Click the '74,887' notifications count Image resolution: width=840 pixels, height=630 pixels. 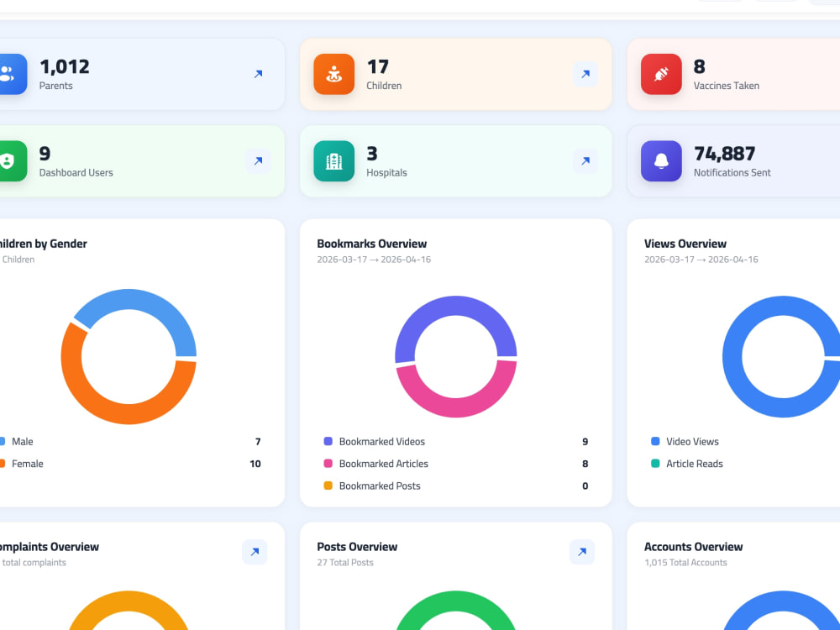724,154
